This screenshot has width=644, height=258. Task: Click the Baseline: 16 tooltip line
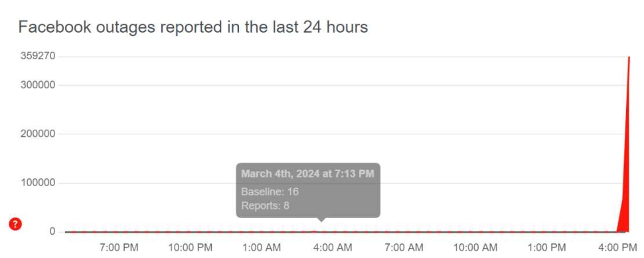pyautogui.click(x=270, y=192)
